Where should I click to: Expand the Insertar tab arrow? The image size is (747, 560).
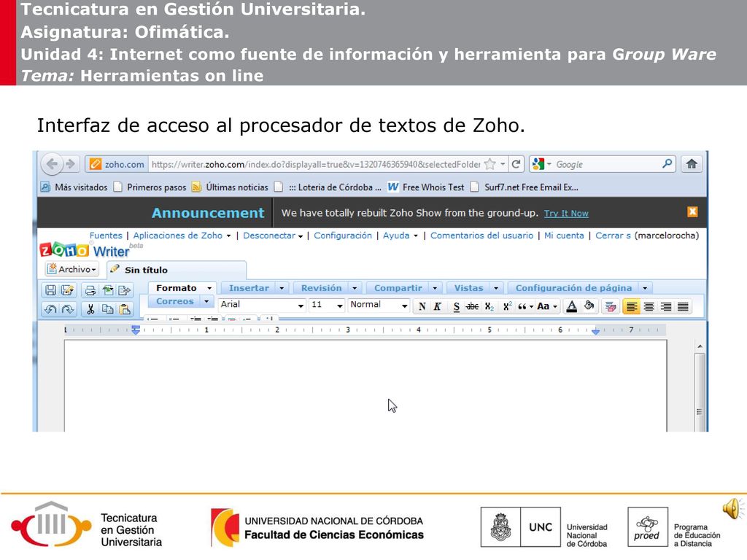pyautogui.click(x=282, y=288)
